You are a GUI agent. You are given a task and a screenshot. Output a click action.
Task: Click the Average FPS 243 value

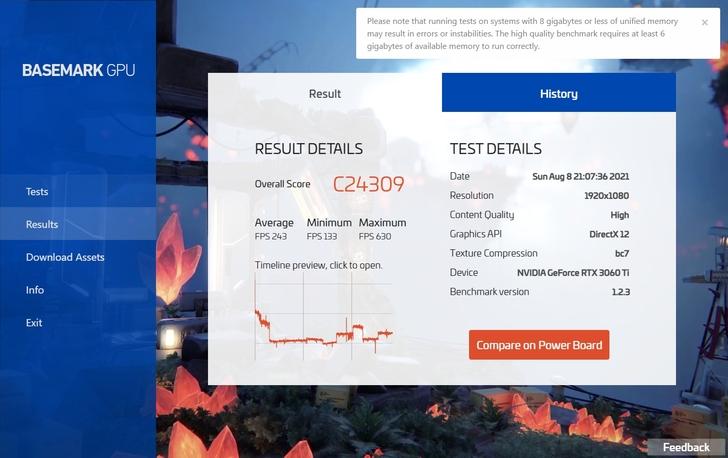click(x=271, y=236)
